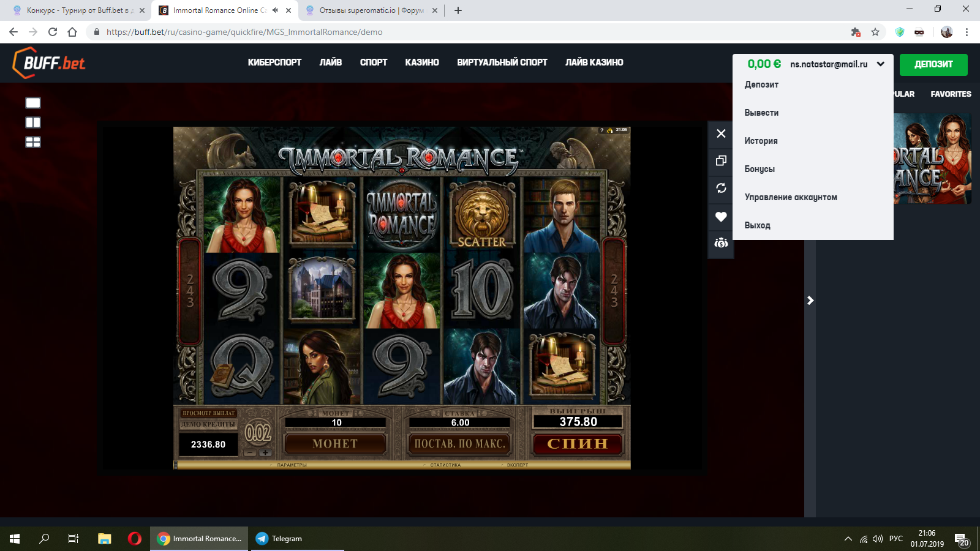The image size is (980, 551).
Task: Click the browser address bar URL
Action: [x=244, y=32]
